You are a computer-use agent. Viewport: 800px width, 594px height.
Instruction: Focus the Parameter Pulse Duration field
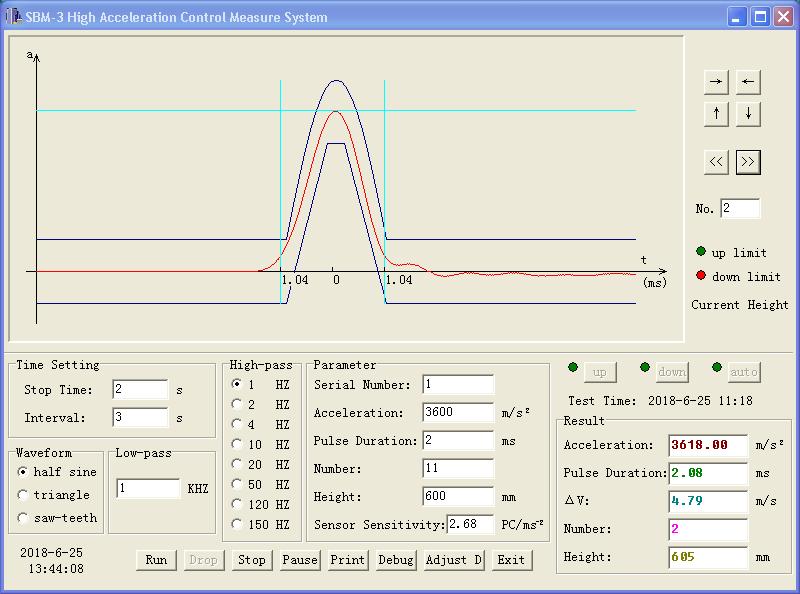[x=458, y=440]
